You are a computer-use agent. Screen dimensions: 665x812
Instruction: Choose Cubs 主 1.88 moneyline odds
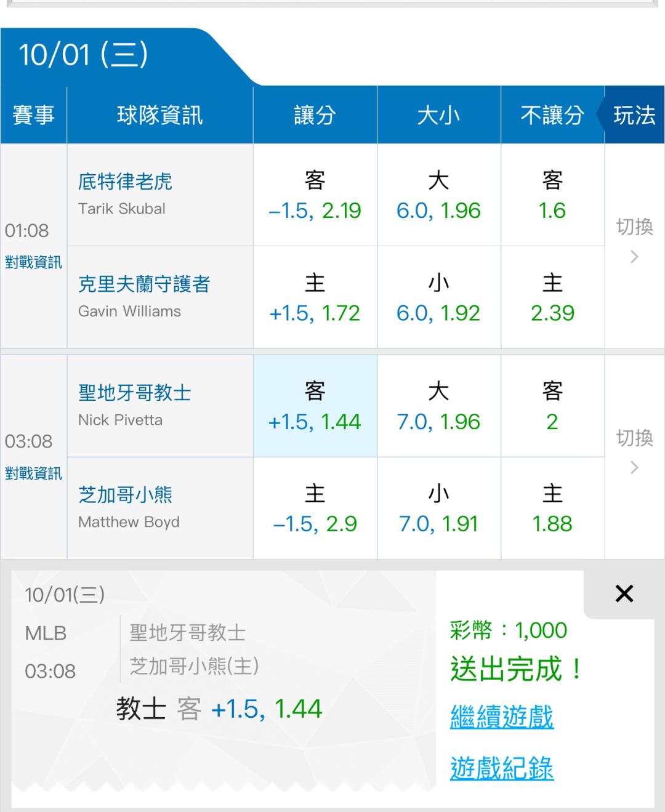pyautogui.click(x=552, y=509)
